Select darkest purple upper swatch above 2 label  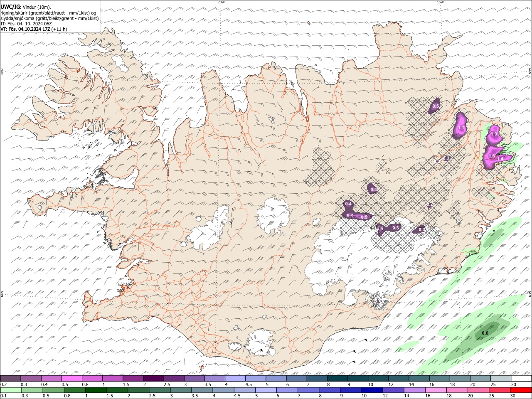tap(153, 379)
